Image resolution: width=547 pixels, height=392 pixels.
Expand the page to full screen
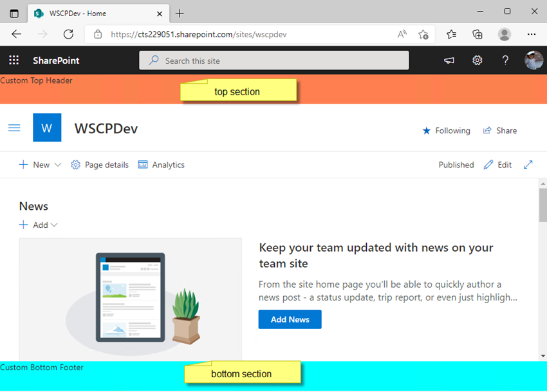528,165
